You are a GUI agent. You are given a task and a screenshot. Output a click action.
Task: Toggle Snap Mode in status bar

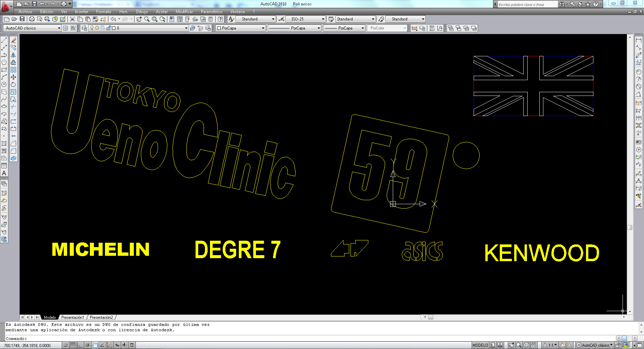(65, 345)
